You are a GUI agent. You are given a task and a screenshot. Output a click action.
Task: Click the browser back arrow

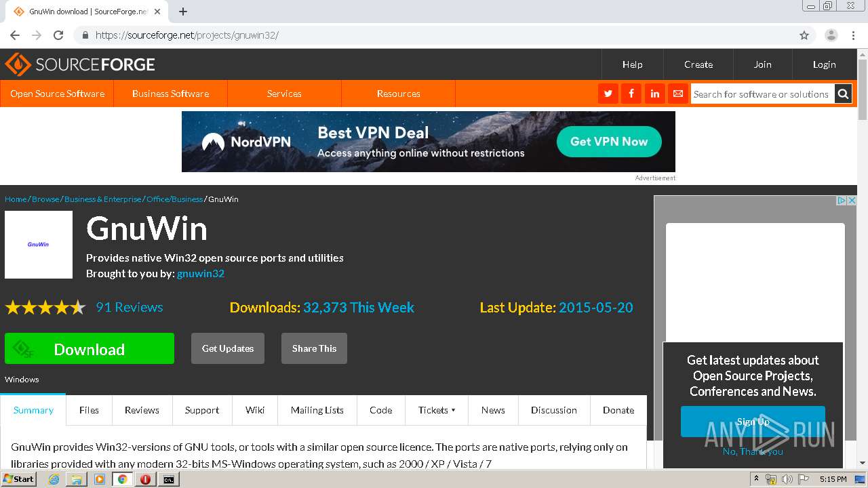pyautogui.click(x=15, y=35)
